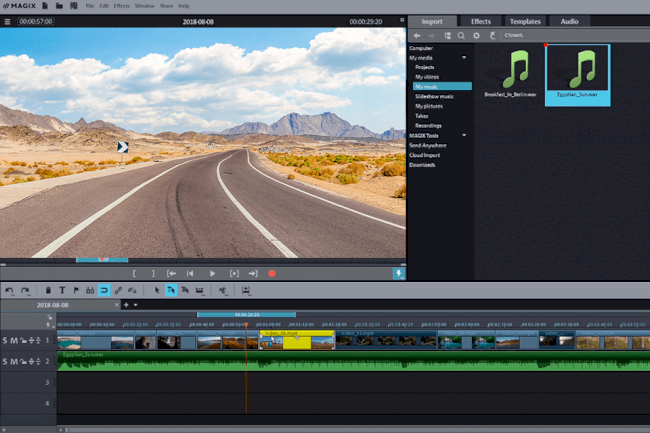Open the Help menu

click(184, 6)
